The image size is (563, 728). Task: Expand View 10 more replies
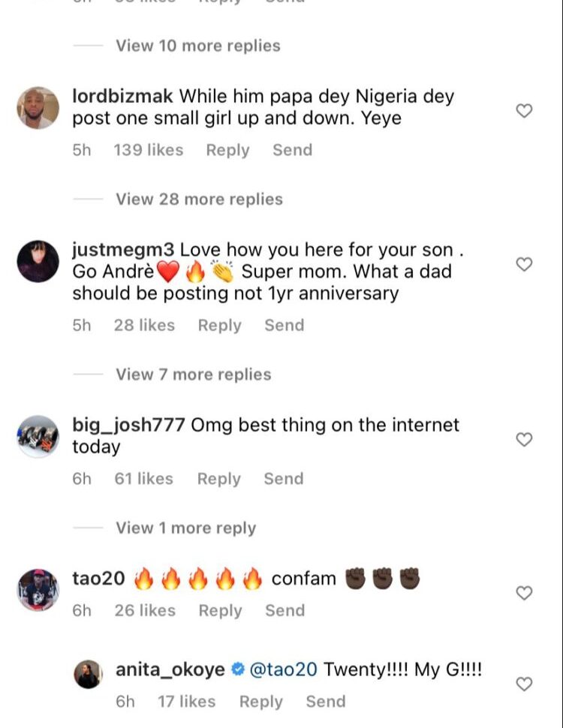tap(197, 46)
